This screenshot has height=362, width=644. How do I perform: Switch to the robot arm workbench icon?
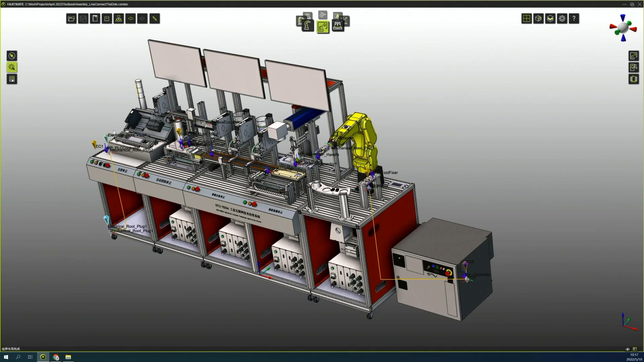307,26
